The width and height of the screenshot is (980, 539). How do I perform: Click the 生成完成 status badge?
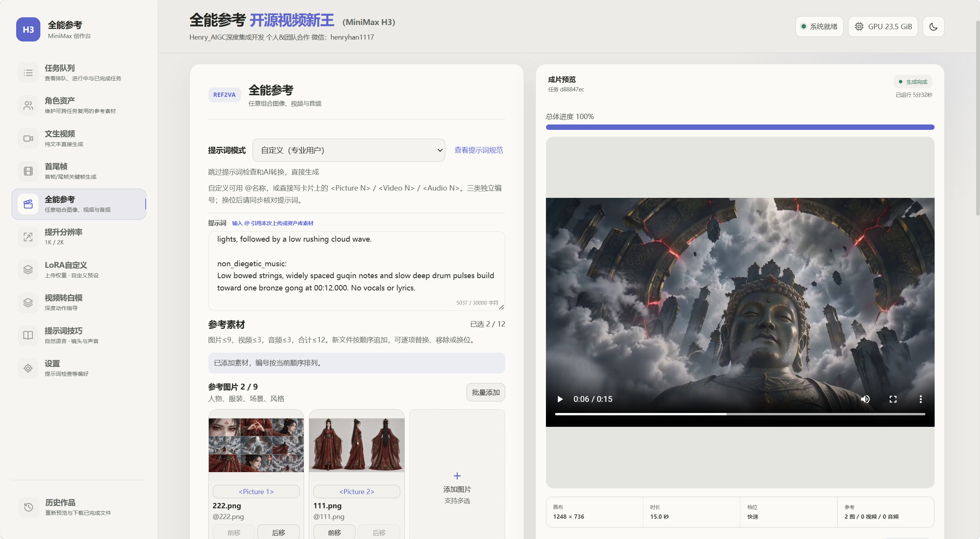click(x=913, y=82)
